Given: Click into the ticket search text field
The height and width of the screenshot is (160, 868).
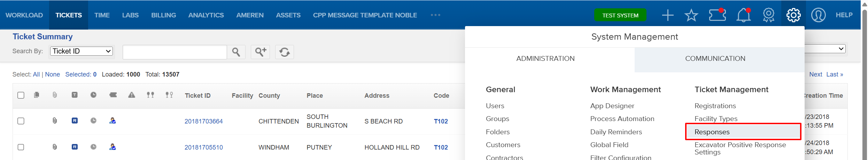Looking at the screenshot, I should tap(175, 52).
